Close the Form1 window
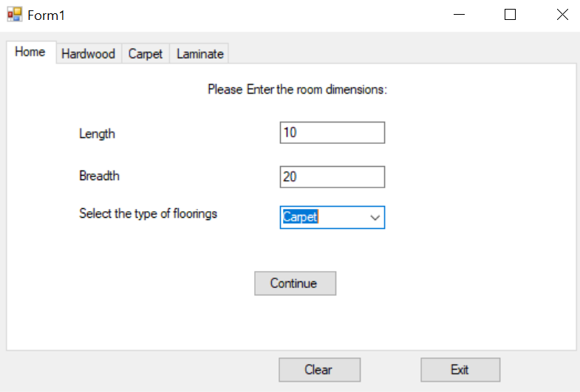This screenshot has height=392, width=580. tap(562, 15)
